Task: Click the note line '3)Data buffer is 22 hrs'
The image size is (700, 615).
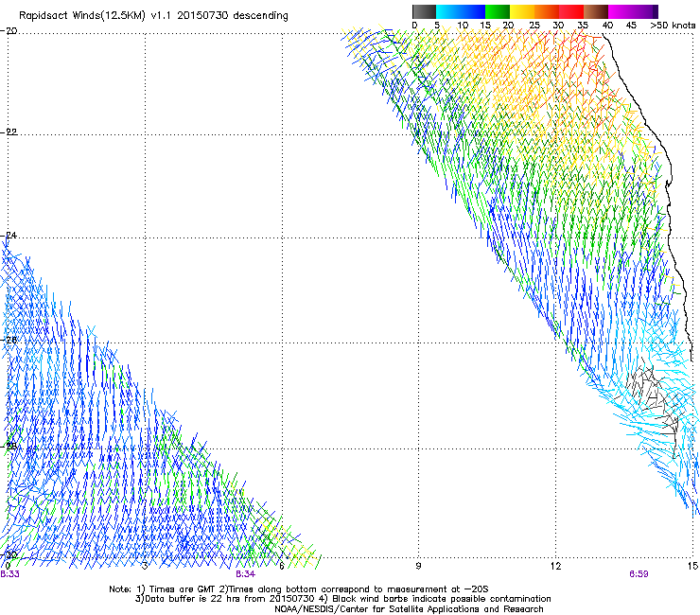Action: coord(342,599)
